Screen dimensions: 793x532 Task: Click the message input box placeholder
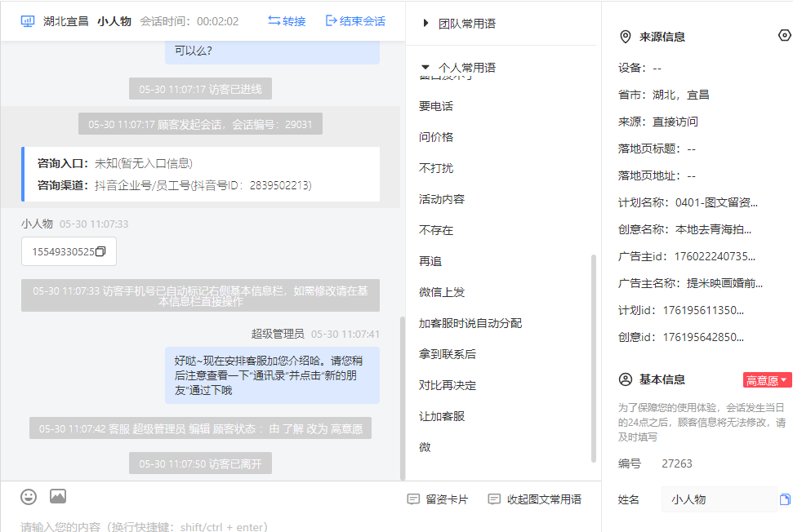144,526
